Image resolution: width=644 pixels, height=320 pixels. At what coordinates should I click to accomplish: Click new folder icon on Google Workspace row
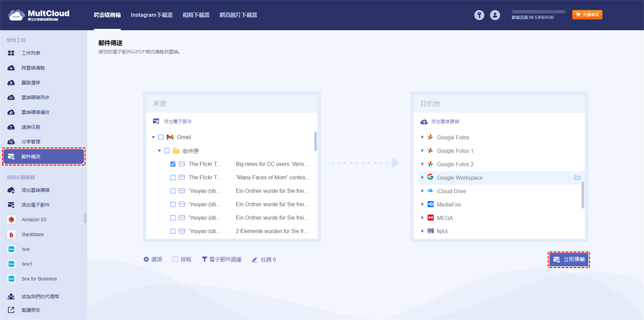(x=577, y=178)
